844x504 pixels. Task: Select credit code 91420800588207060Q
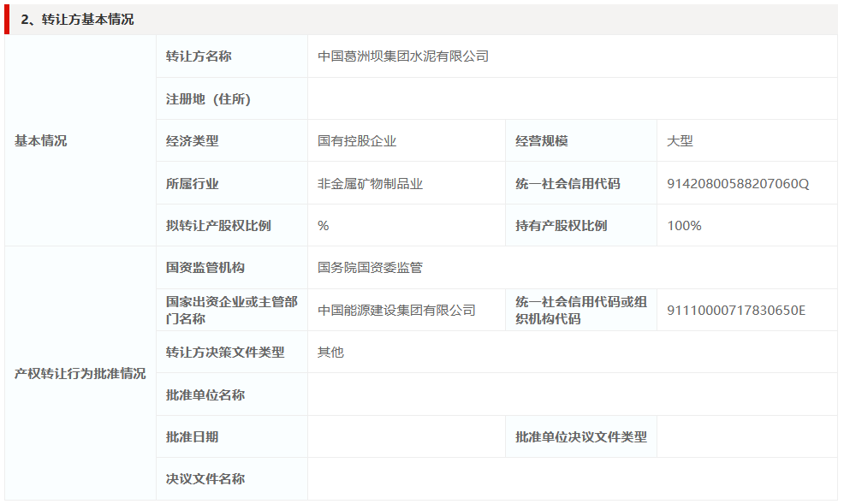coord(738,183)
